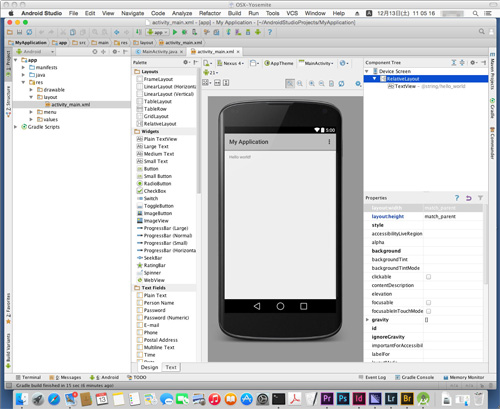Image resolution: width=500 pixels, height=409 pixels.
Task: Click the search magnifier in the IDE toolbar
Action: 482,32
